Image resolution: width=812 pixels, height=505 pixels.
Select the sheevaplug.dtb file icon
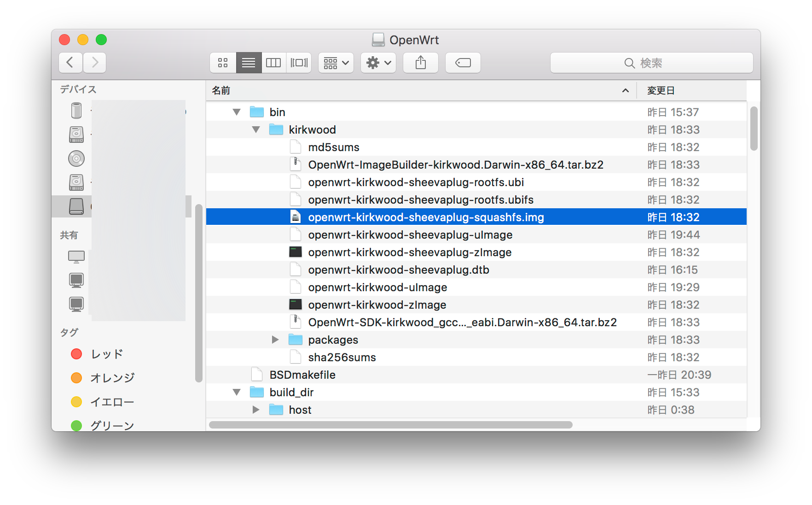coord(296,270)
